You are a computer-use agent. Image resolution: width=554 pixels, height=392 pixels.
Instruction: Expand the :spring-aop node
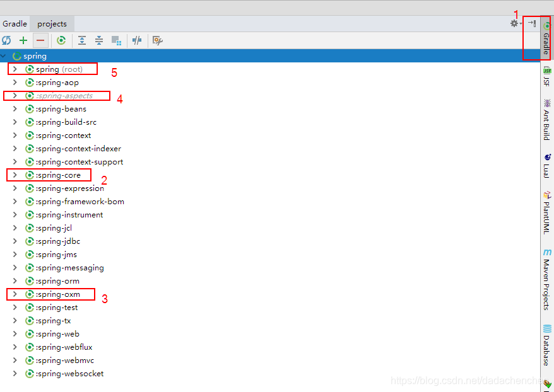pyautogui.click(x=15, y=83)
